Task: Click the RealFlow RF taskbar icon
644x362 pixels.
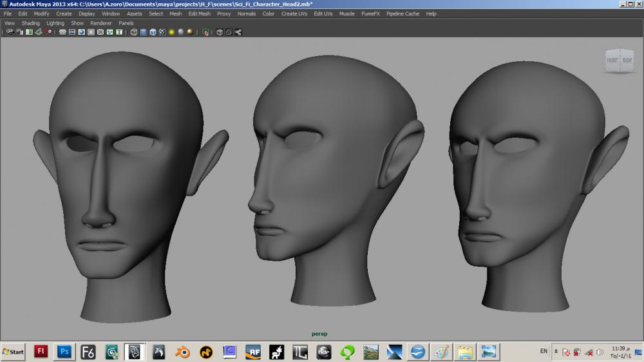Action: (x=252, y=352)
